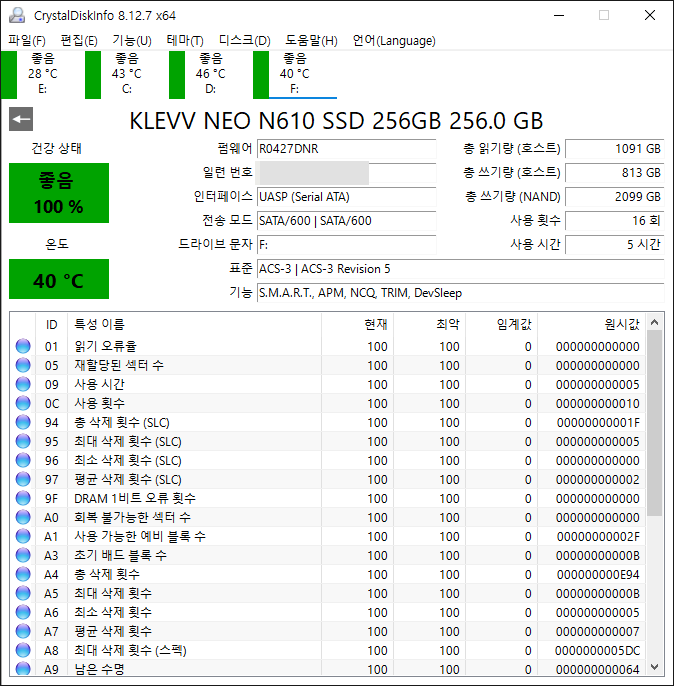This screenshot has height=686, width=674.
Task: Click status orb for A8 최대 삭제 횟수 (스펙)
Action: click(x=23, y=650)
